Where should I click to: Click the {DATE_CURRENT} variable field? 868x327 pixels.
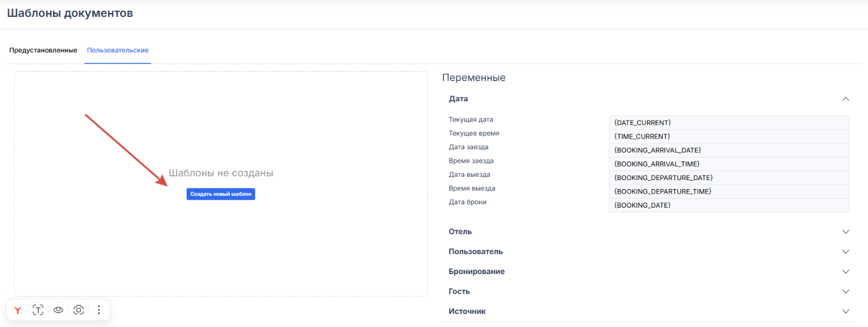[x=728, y=123]
